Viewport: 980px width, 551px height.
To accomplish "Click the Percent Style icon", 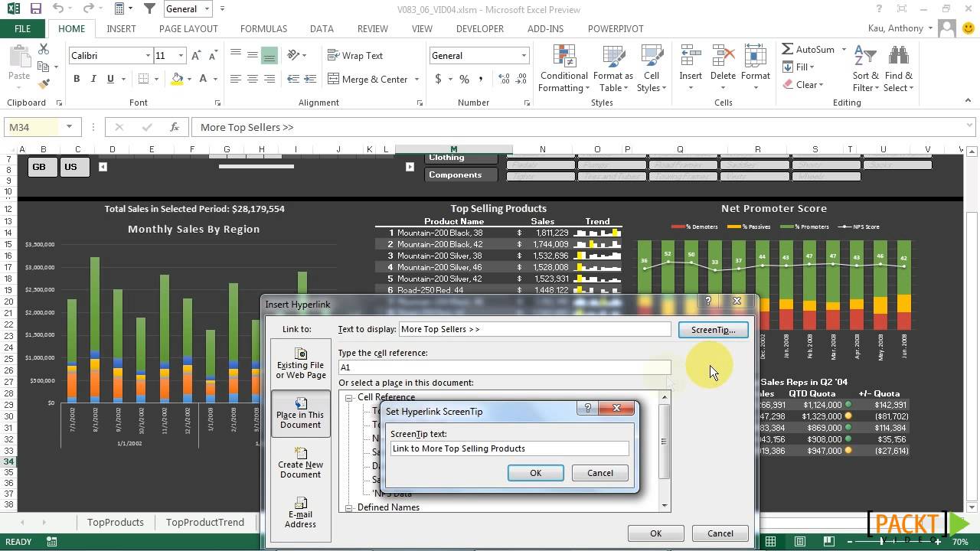I will tap(464, 79).
